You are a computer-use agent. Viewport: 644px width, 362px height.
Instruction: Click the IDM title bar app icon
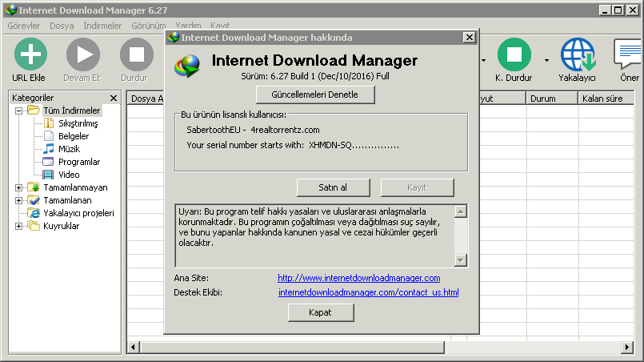tap(10, 10)
